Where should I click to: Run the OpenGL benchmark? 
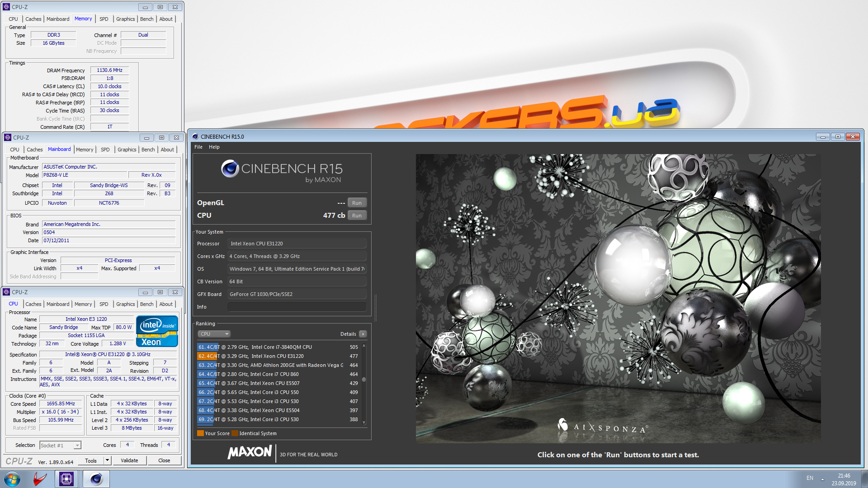[x=357, y=203]
